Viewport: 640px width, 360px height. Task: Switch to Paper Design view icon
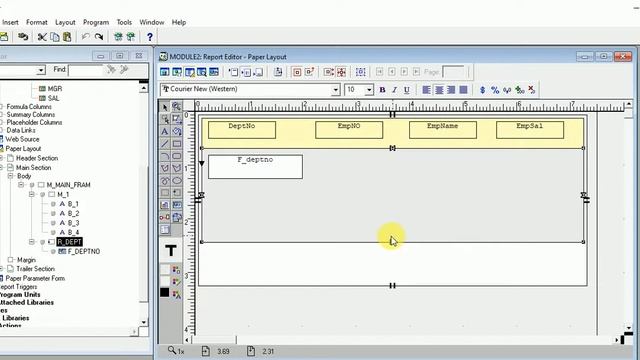click(202, 72)
